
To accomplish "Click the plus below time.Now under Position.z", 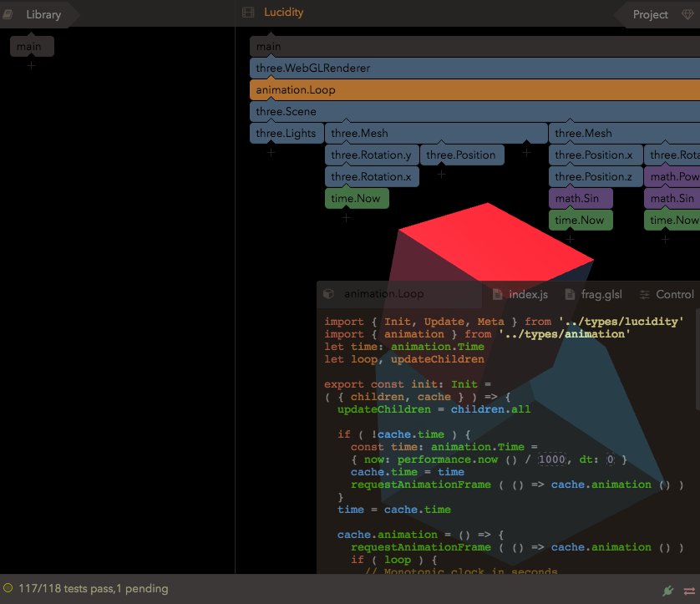I will coord(570,240).
